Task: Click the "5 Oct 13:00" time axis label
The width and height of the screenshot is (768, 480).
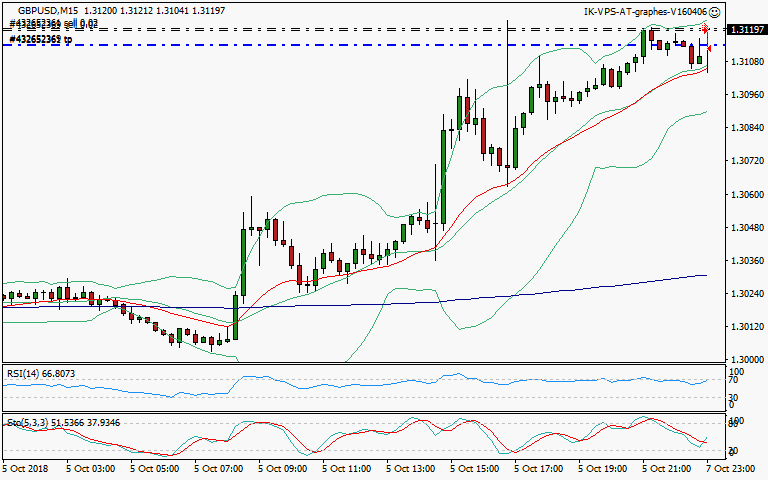Action: point(412,468)
